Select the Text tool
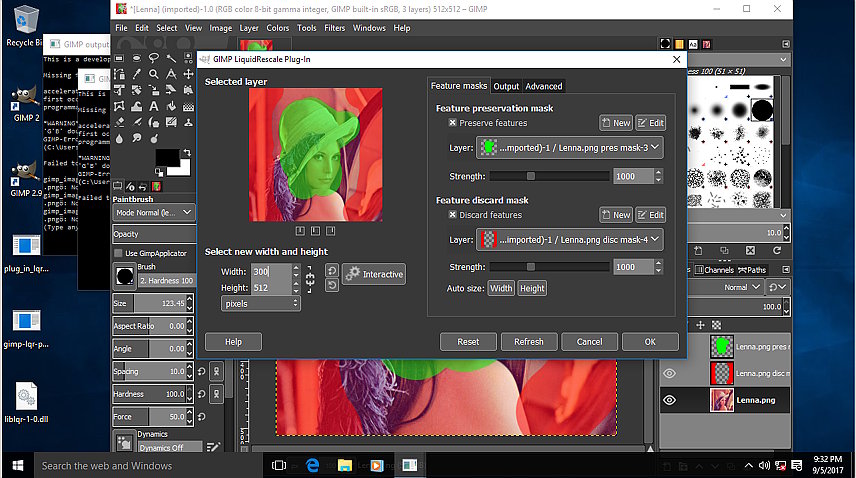 tap(153, 106)
